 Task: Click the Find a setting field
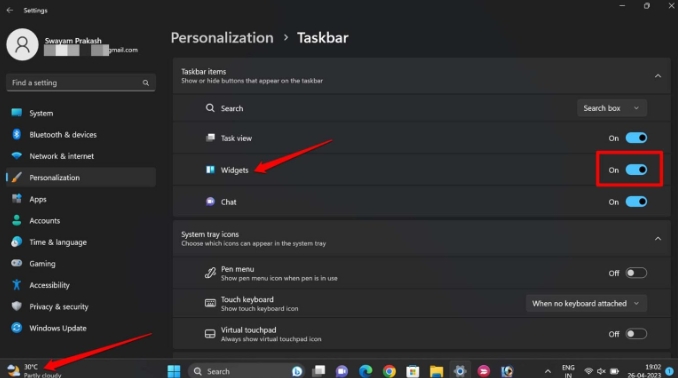point(81,83)
